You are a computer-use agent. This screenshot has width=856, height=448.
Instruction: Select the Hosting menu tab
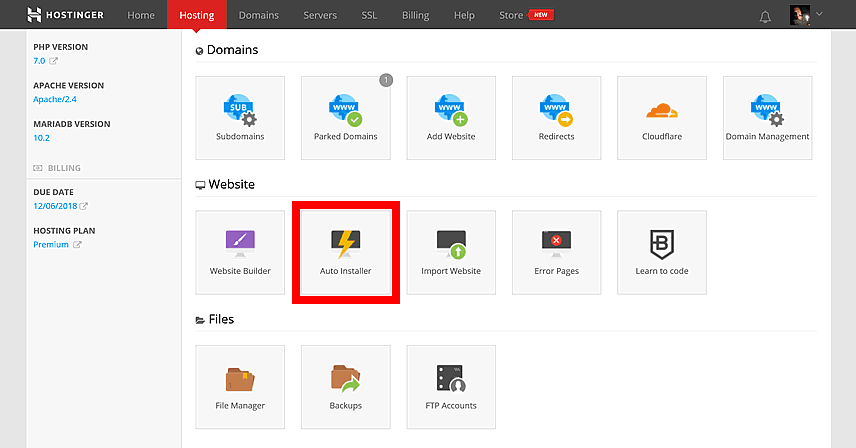(x=197, y=15)
